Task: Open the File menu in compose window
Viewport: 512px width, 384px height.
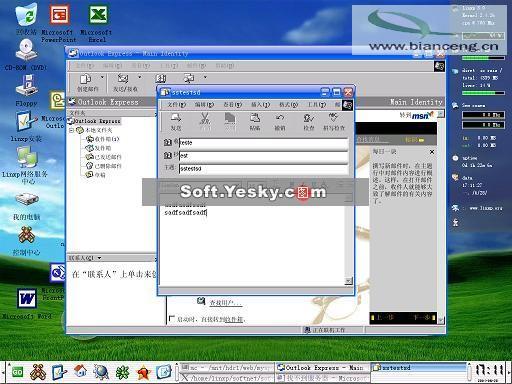Action: tap(176, 105)
